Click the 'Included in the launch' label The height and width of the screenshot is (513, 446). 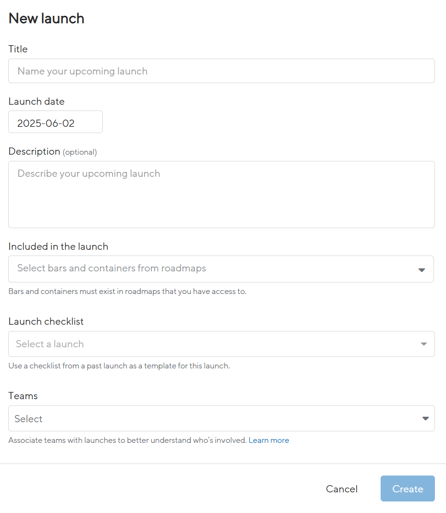58,247
